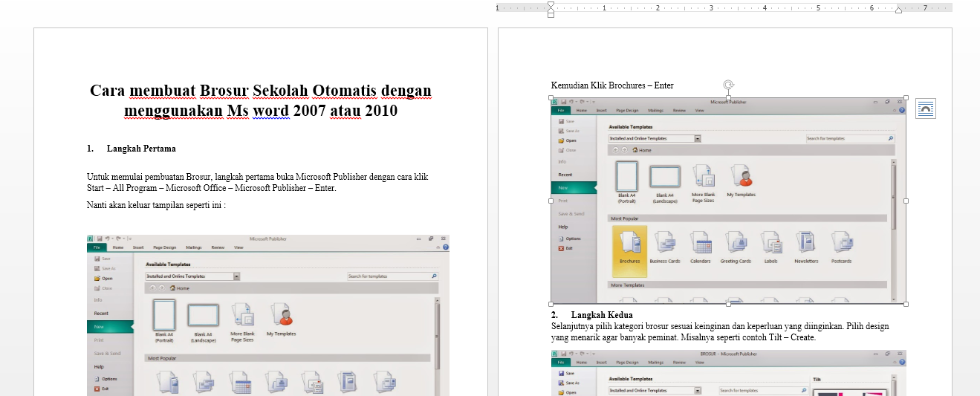This screenshot has width=980, height=396.
Task: Click the right-middle sizing handle of selected picture
Action: pos(906,201)
